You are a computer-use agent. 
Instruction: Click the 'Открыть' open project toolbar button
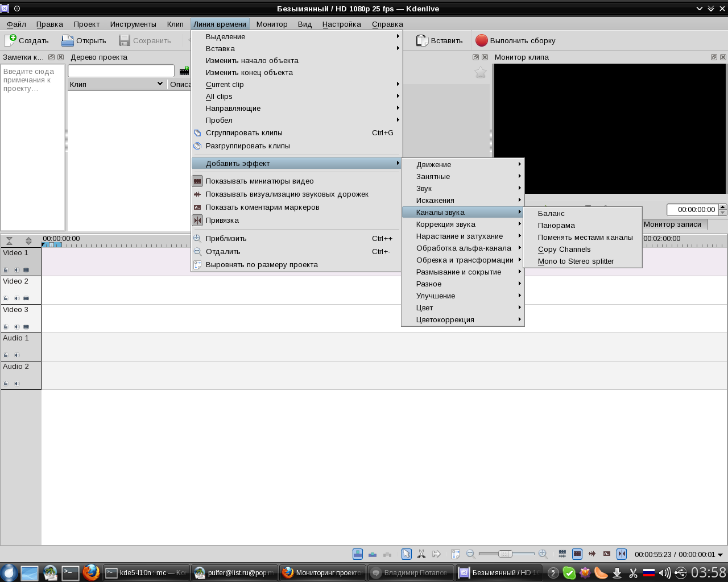click(x=84, y=40)
